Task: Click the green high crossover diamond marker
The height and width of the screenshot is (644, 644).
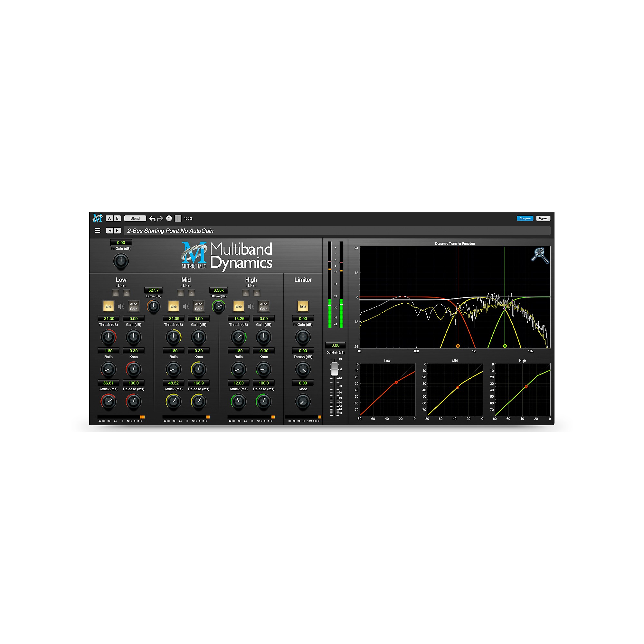Action: click(505, 346)
